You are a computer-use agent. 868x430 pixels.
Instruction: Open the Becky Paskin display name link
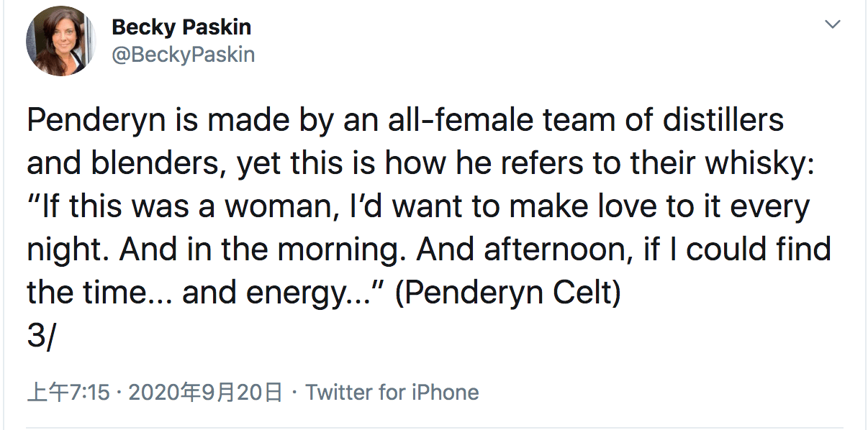(x=181, y=28)
